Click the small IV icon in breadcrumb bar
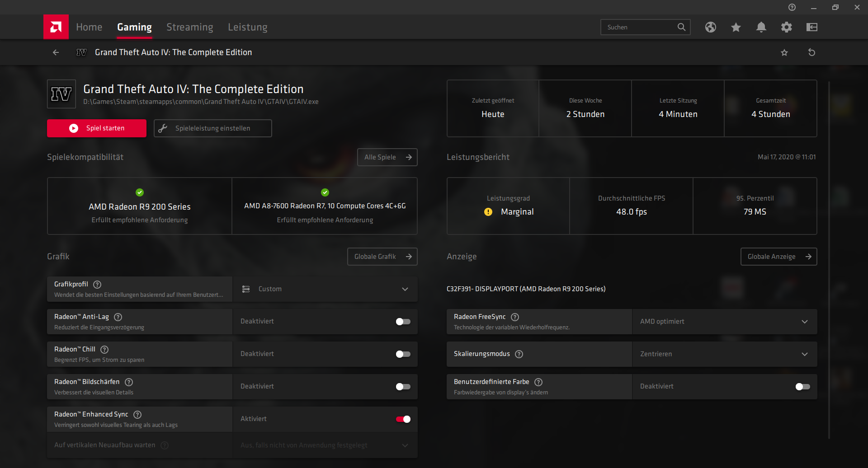This screenshot has width=868, height=468. point(81,52)
